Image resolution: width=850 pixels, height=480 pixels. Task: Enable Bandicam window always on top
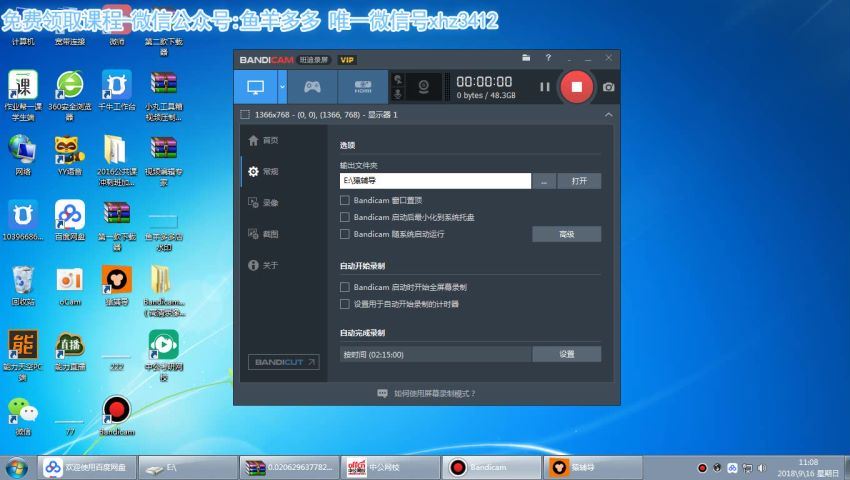click(344, 200)
